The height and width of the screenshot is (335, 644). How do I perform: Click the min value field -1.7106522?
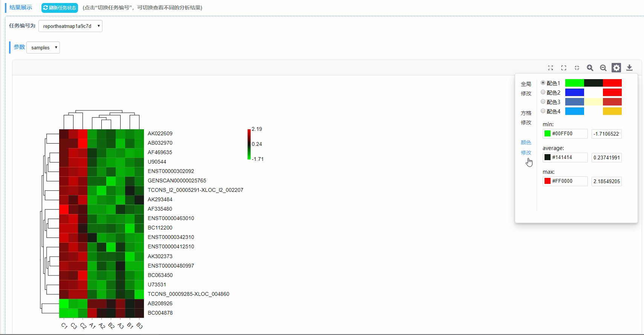606,134
